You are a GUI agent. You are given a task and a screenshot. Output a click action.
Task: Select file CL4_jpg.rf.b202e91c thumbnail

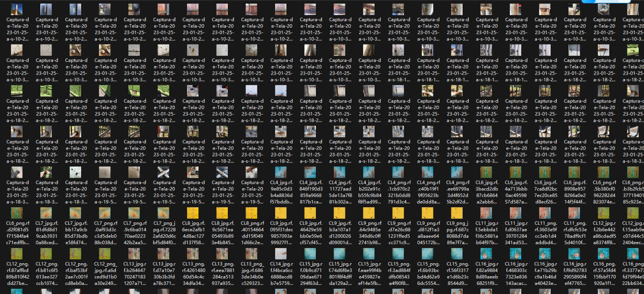pos(369,172)
